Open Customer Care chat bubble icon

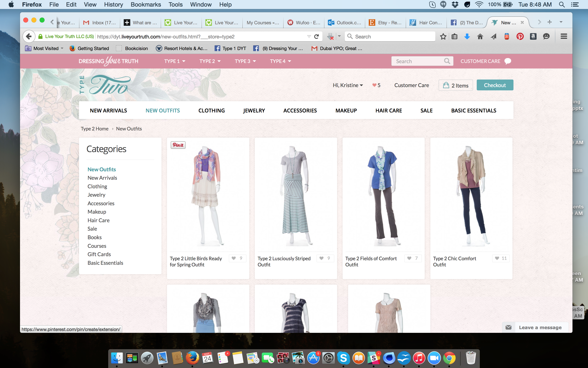508,61
